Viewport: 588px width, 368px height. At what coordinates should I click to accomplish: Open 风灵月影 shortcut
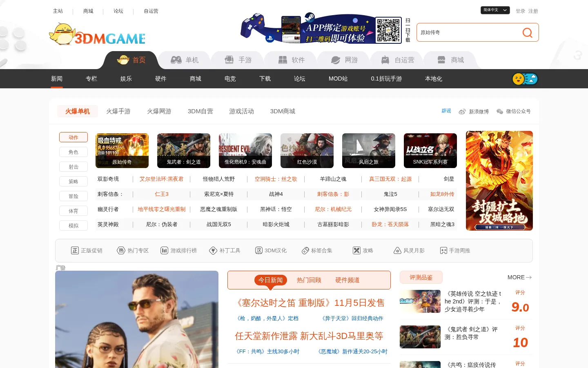(x=409, y=251)
